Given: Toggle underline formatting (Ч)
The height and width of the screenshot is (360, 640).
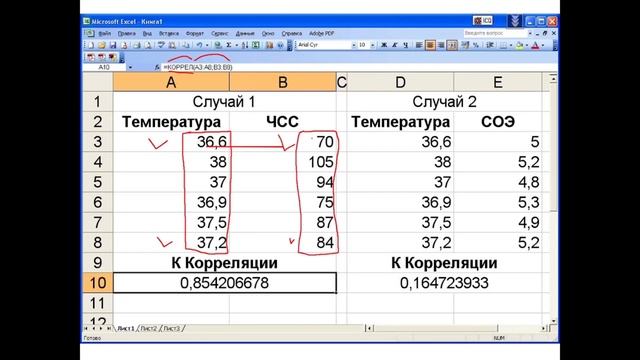Looking at the screenshot, I should pyautogui.click(x=405, y=45).
